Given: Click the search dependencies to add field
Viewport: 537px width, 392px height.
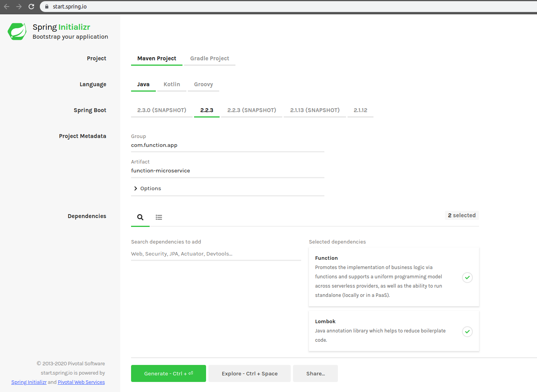Looking at the screenshot, I should point(216,254).
